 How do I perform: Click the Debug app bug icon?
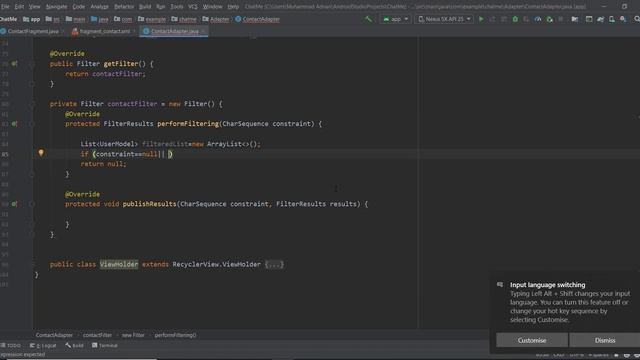click(515, 19)
